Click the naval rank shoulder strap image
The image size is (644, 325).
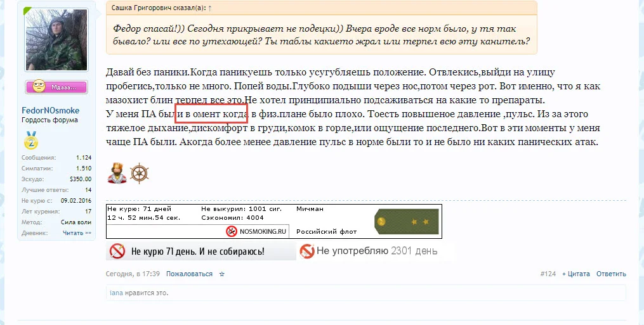tap(407, 222)
